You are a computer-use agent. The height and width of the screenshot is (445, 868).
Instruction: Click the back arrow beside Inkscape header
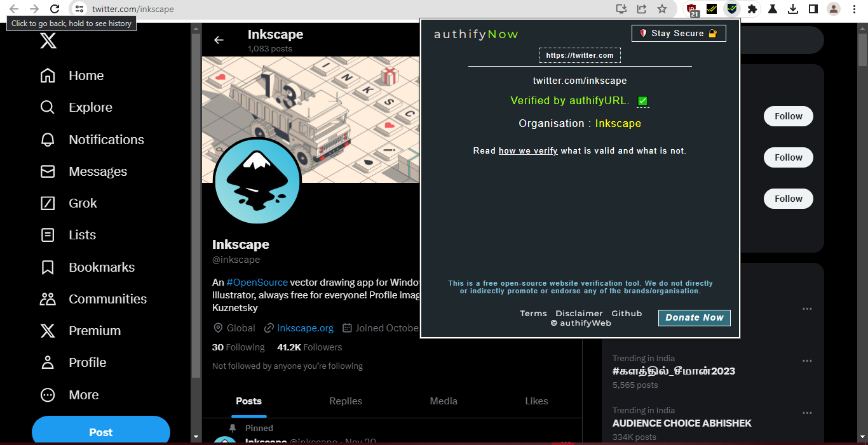coord(219,40)
